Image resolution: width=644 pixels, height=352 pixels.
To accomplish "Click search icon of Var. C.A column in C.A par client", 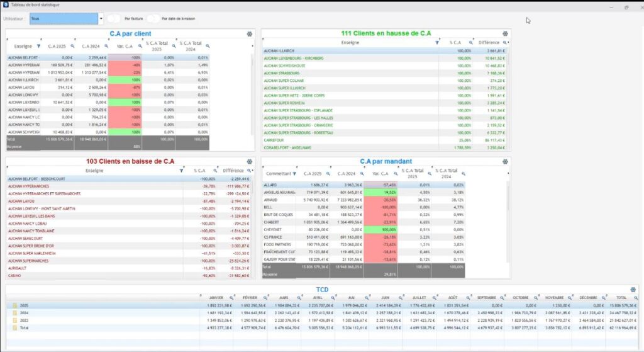I will click(140, 46).
